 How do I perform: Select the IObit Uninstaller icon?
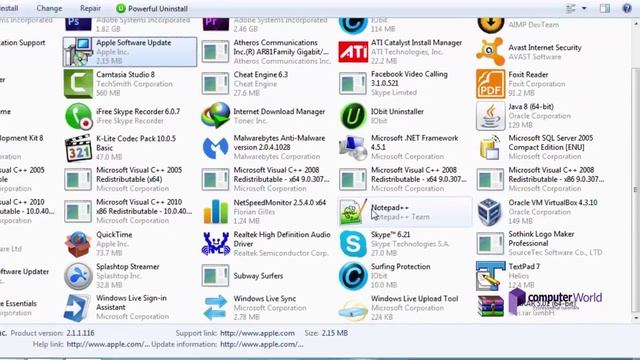click(x=353, y=116)
